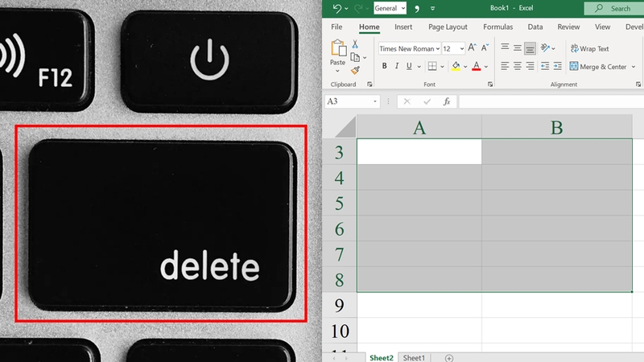644x362 pixels.
Task: Select column B header
Action: 556,127
